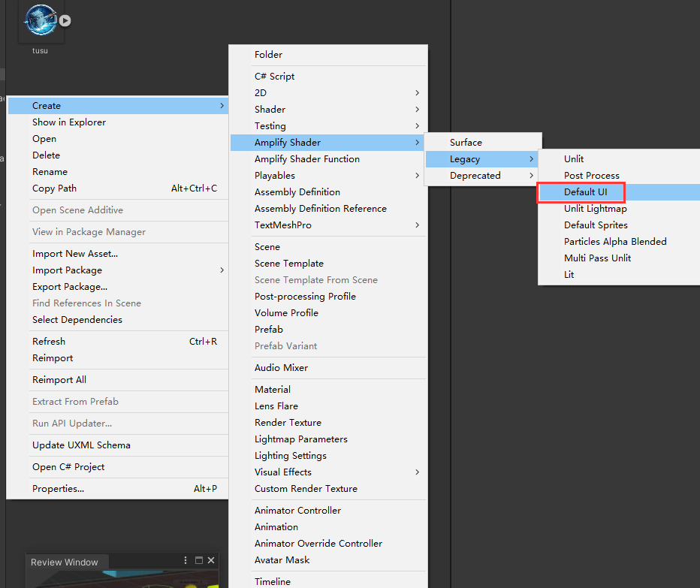Pick Particles Alpha Blended template
The width and height of the screenshot is (700, 588).
pyautogui.click(x=619, y=242)
